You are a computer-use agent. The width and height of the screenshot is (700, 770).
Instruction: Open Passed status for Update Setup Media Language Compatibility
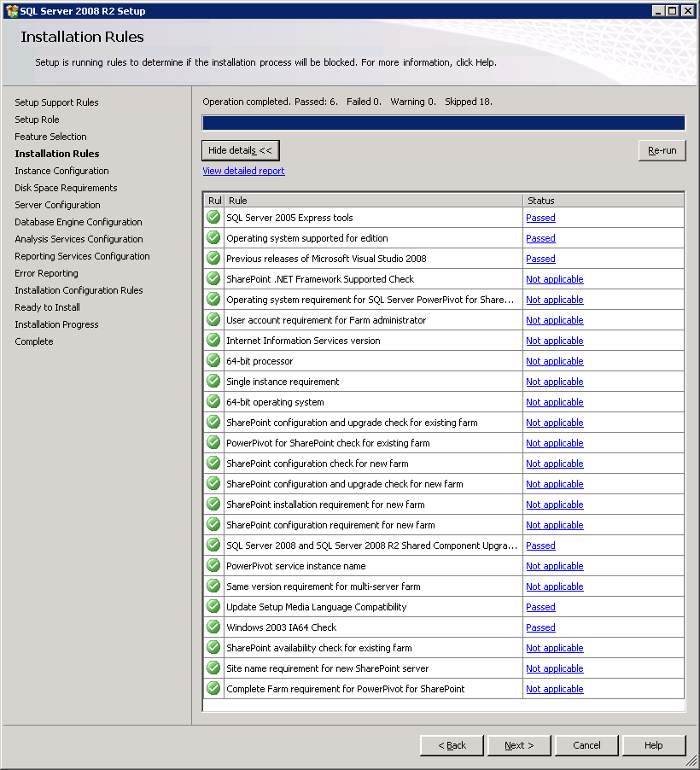[540, 607]
